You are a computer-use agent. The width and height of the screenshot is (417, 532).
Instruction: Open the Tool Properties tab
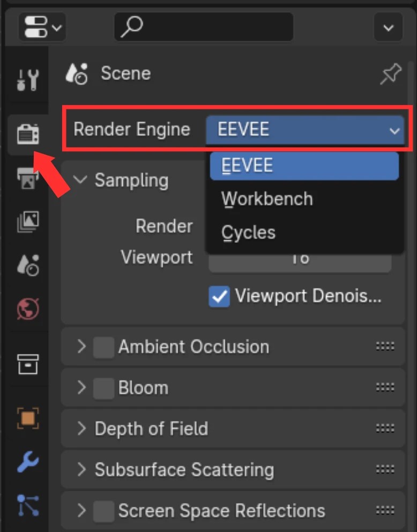pyautogui.click(x=27, y=80)
